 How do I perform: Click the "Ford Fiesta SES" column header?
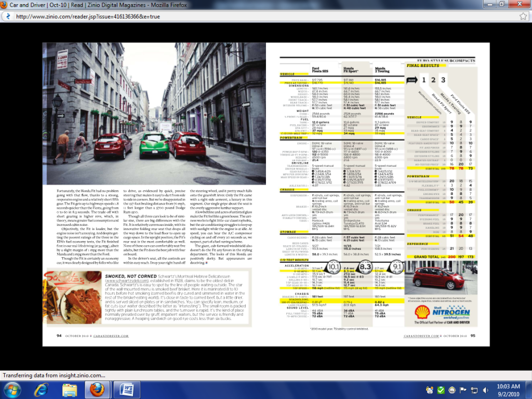320,70
